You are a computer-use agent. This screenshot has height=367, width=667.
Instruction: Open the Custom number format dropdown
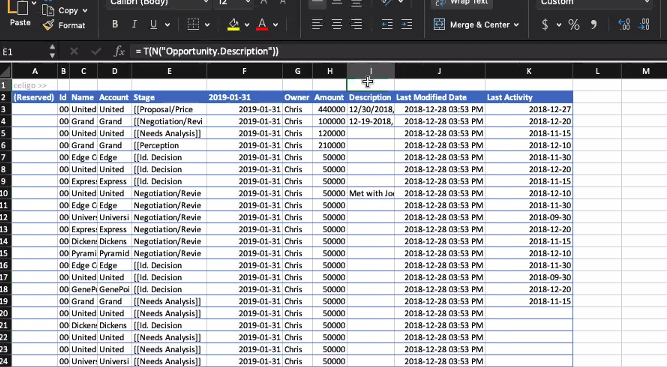tap(595, 3)
